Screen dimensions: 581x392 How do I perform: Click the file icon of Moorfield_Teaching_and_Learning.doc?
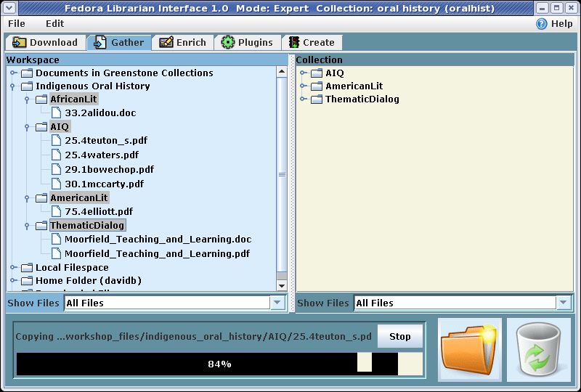pos(56,240)
